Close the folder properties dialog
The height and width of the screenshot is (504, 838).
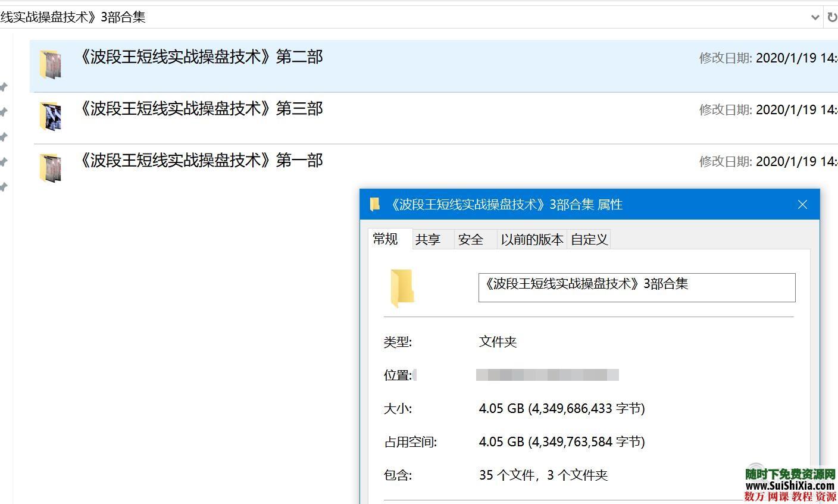pyautogui.click(x=802, y=204)
